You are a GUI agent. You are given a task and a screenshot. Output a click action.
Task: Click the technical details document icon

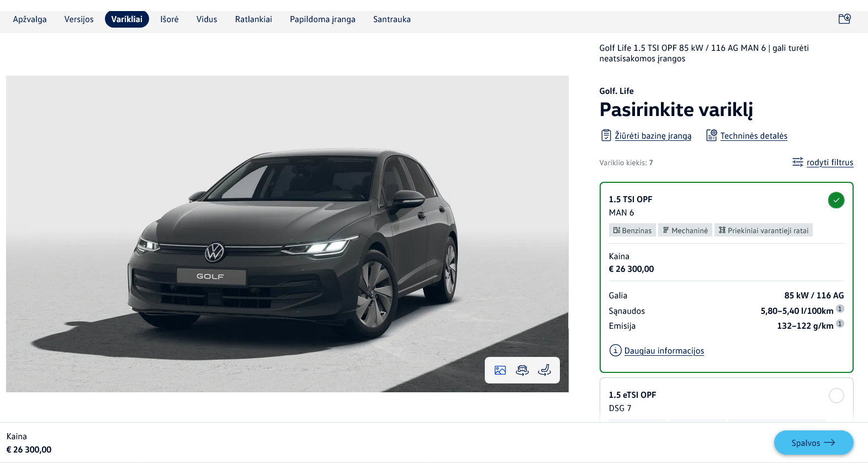point(712,135)
